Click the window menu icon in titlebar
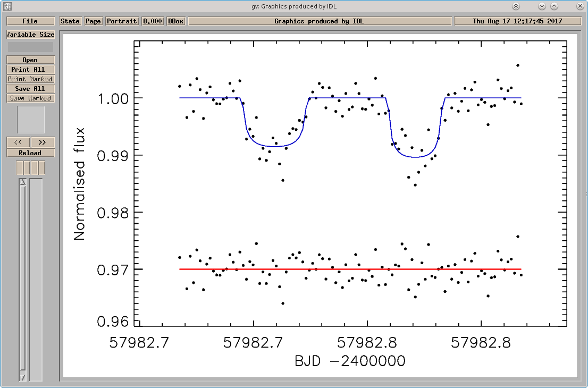 coord(7,6)
